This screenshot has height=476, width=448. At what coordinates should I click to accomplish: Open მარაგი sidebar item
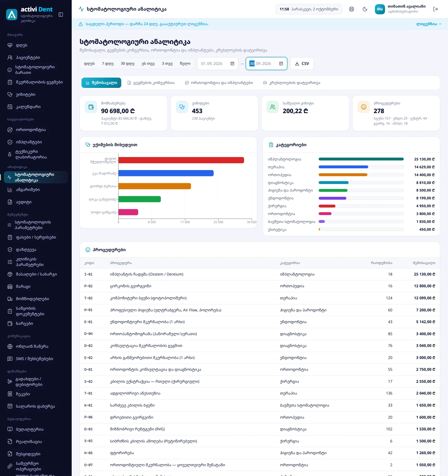(36, 286)
